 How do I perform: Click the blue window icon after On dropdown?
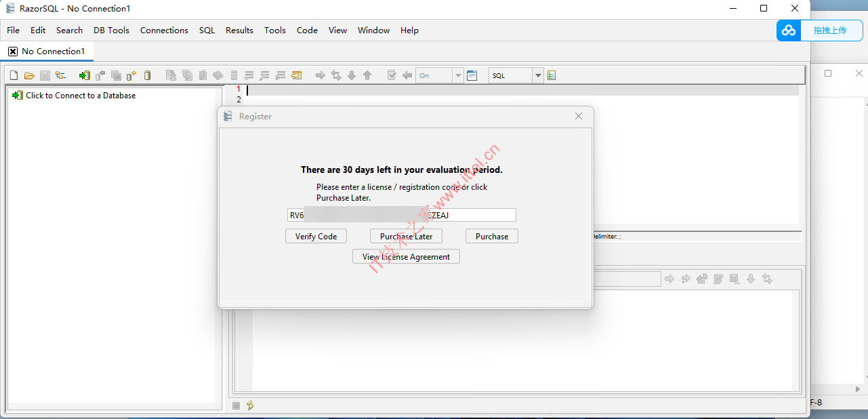[x=472, y=75]
